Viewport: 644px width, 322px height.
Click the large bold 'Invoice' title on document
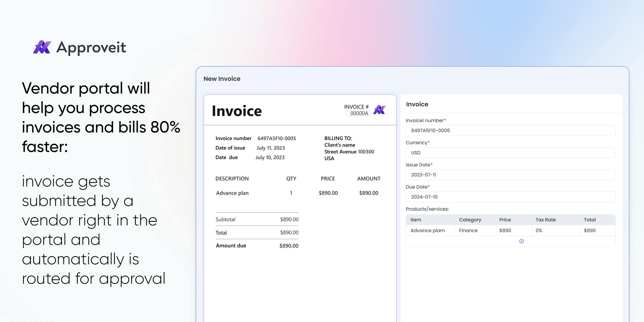tap(237, 111)
